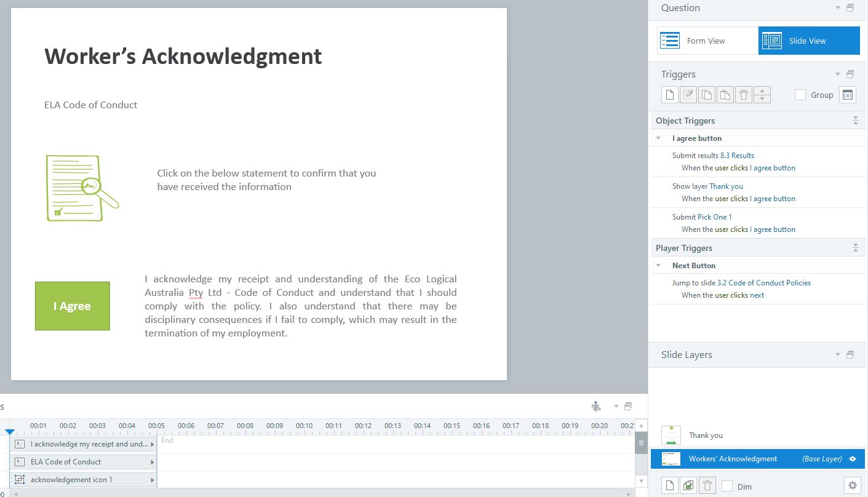Select the 'Click on the below statement' text
The image size is (868, 497).
[x=266, y=180]
